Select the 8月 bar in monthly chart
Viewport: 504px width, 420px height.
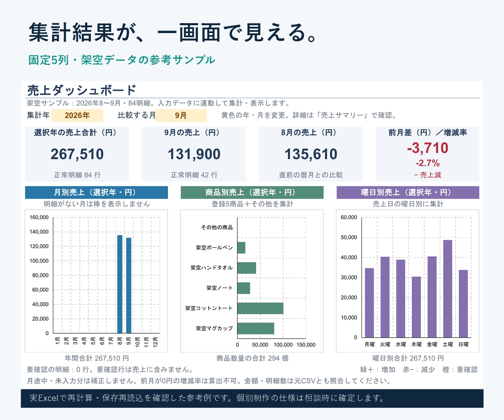point(120,284)
